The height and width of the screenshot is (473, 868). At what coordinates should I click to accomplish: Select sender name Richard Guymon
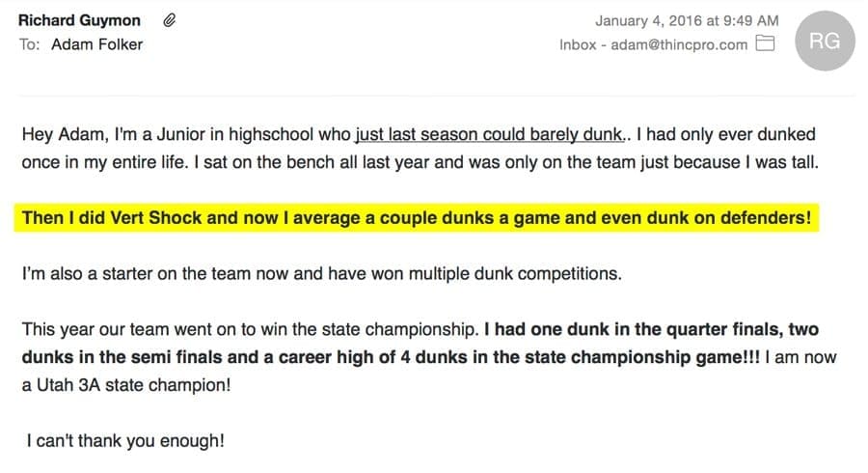(79, 20)
